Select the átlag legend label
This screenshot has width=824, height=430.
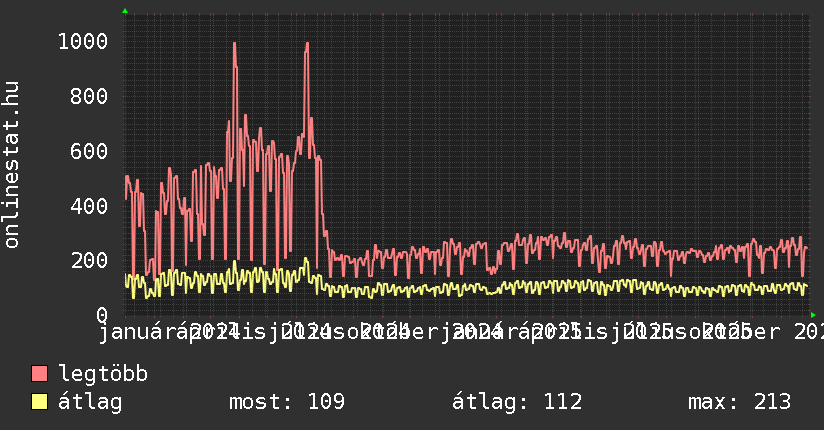[90, 402]
